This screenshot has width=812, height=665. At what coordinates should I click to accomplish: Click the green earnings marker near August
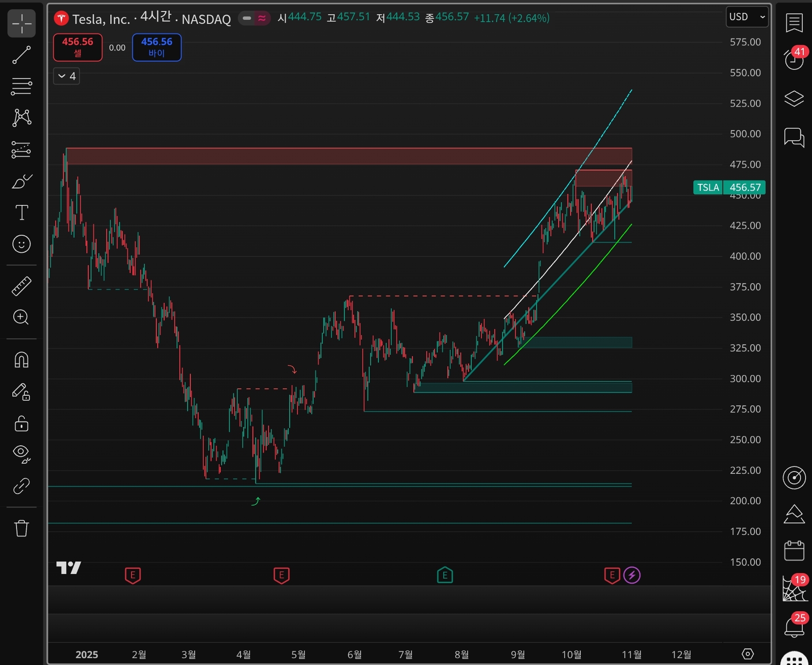445,575
